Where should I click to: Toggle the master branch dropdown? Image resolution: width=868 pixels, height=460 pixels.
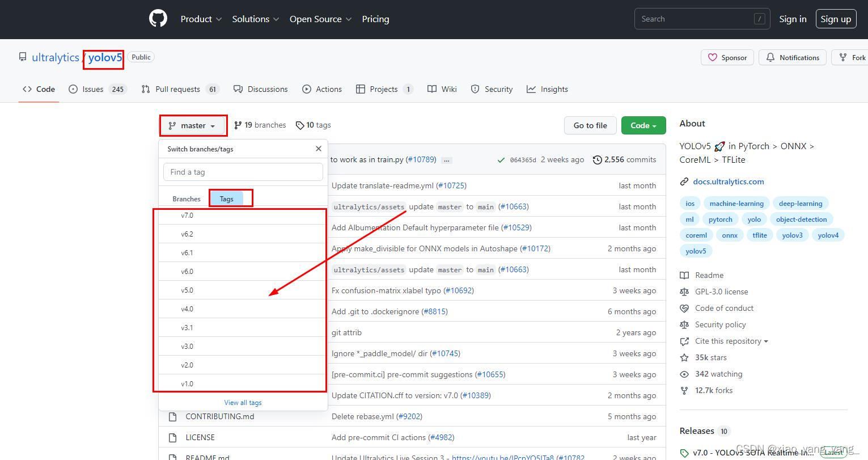click(x=193, y=125)
